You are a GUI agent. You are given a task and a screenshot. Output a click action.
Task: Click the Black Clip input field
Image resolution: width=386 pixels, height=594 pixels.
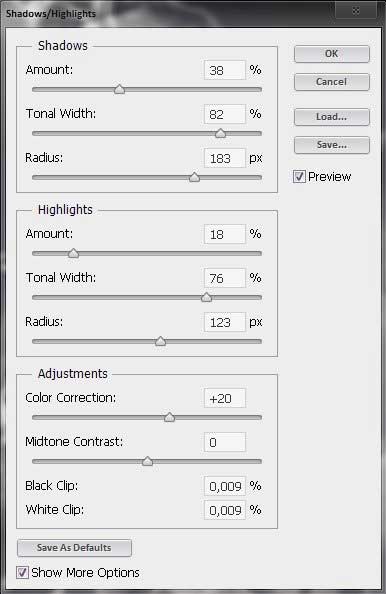point(225,486)
